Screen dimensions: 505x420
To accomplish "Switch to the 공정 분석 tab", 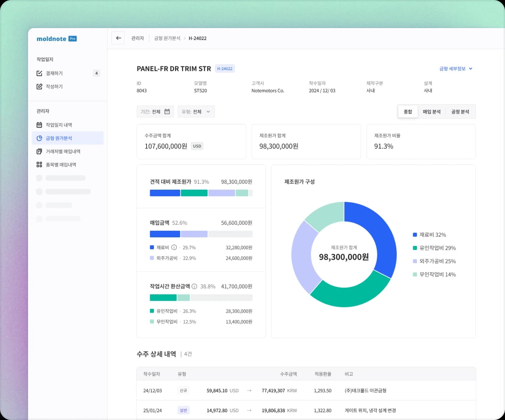I will [x=460, y=111].
